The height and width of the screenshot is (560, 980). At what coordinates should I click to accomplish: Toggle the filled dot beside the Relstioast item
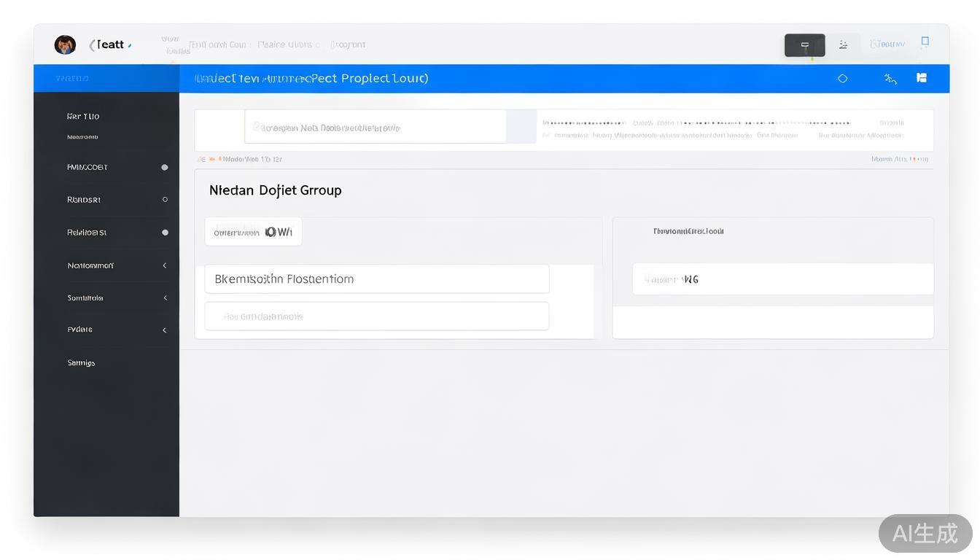(165, 233)
